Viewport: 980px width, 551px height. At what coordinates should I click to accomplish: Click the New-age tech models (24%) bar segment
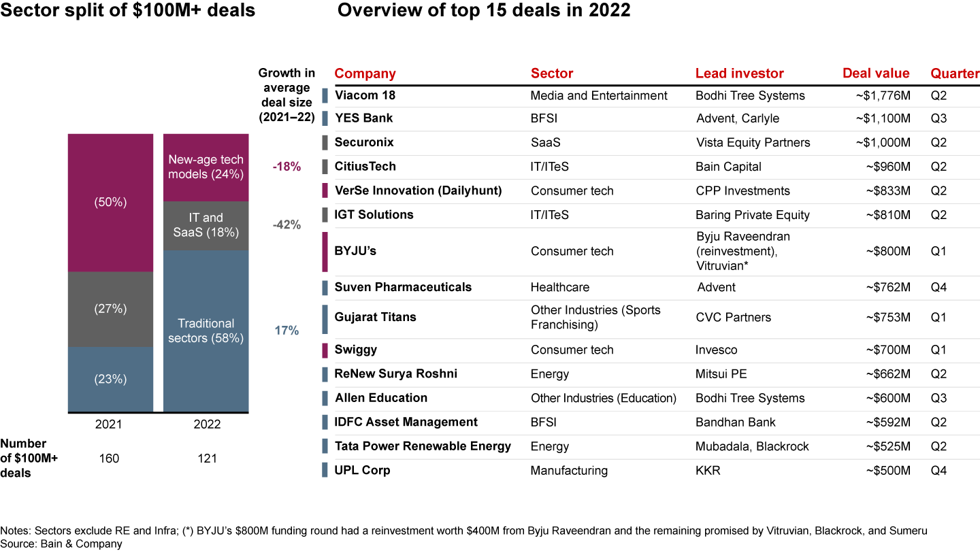pyautogui.click(x=206, y=167)
